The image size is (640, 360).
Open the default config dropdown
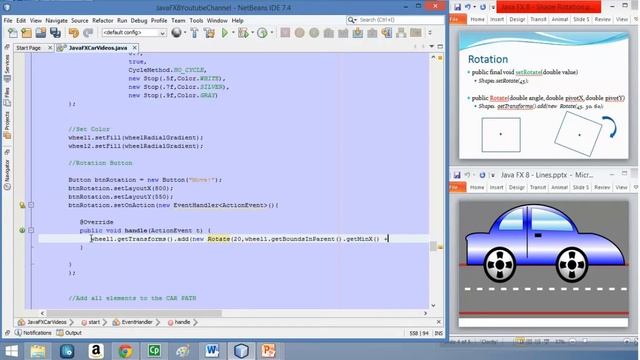134,33
